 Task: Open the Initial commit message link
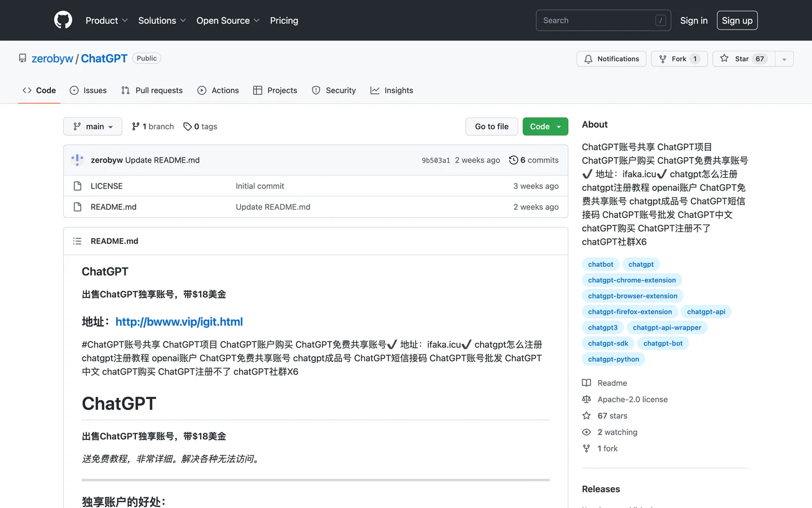point(260,186)
